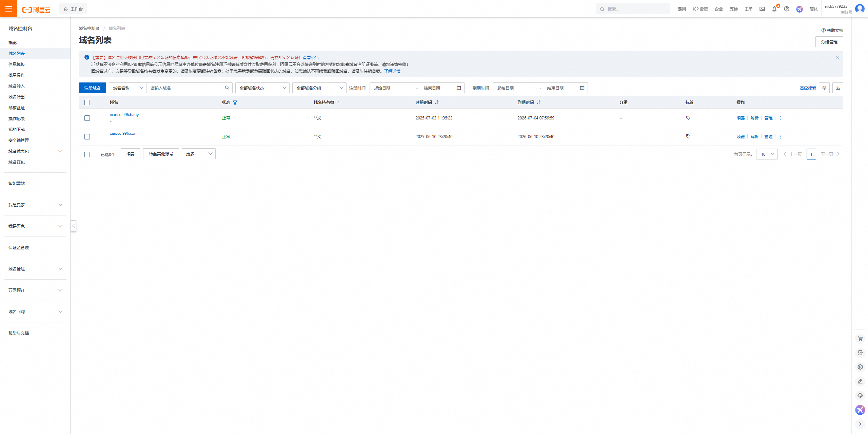Click the 请输入域名 search input field
This screenshot has height=434, width=868.
tap(184, 88)
